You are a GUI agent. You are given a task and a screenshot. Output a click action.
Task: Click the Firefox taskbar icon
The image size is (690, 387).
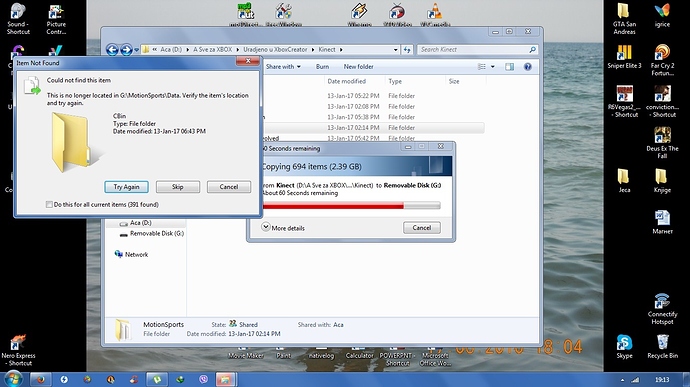(40, 380)
